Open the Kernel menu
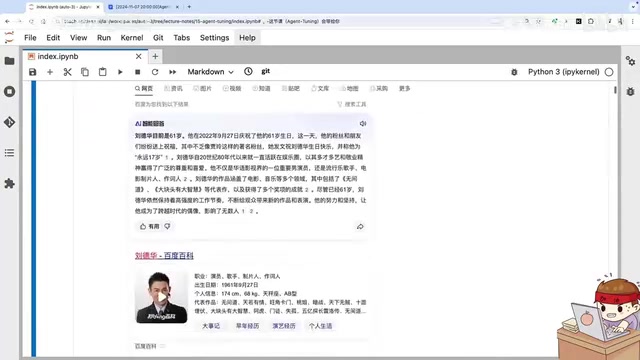 click(132, 38)
